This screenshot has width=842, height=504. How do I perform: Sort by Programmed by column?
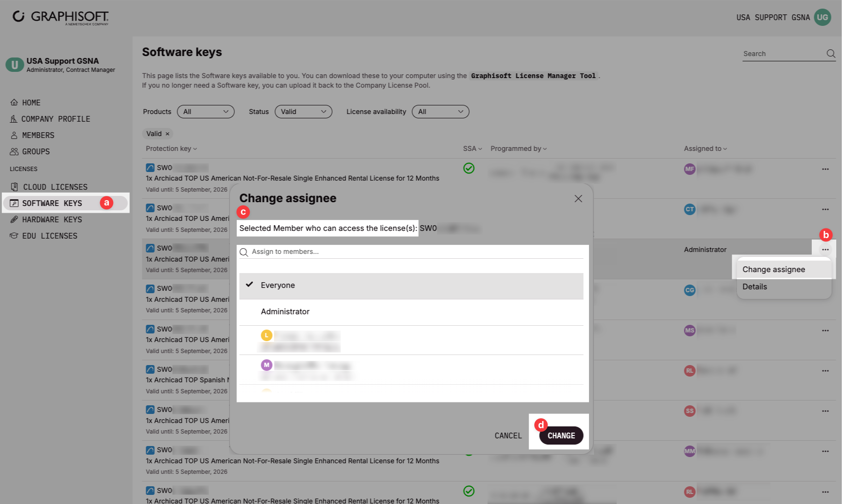(x=519, y=149)
